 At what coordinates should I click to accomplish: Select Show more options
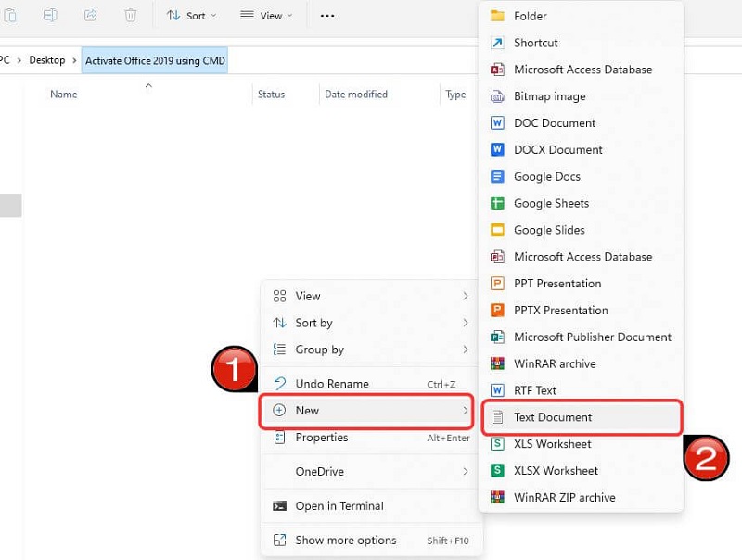tap(370, 541)
